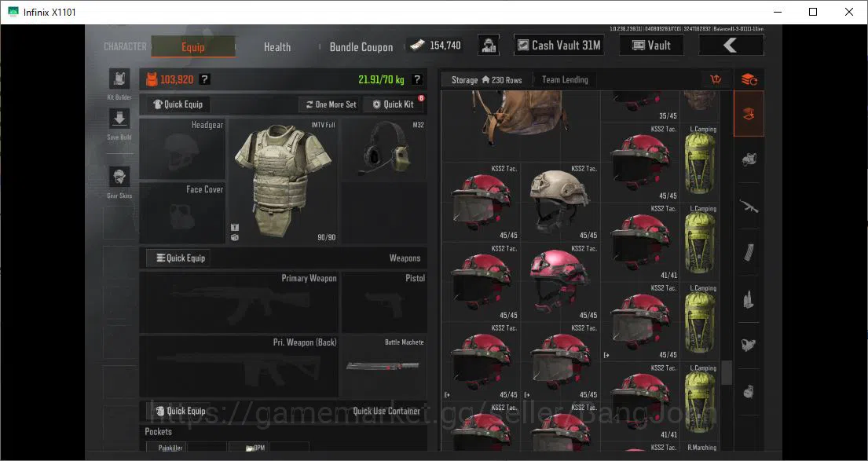Select the Storage 230 Rows tab
The width and height of the screenshot is (868, 461).
486,79
